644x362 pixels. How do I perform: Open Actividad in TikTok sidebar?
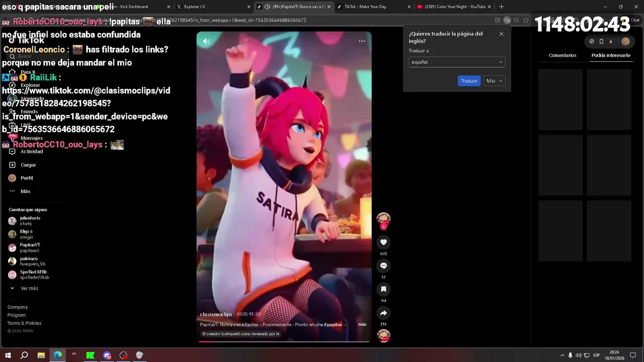[31, 151]
